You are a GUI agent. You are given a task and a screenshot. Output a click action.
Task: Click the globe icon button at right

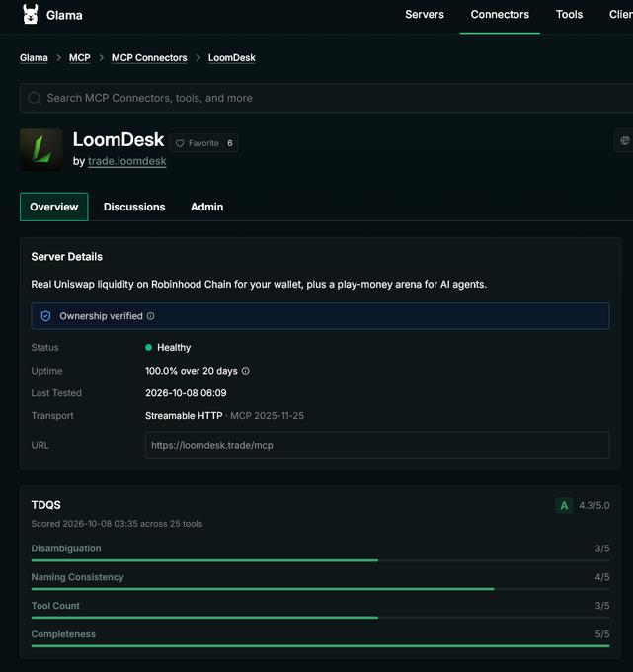pyautogui.click(x=625, y=140)
